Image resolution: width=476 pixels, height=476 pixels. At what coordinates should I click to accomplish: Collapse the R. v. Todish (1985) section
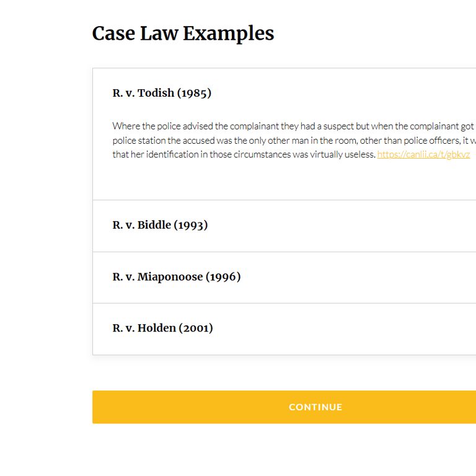tap(162, 94)
